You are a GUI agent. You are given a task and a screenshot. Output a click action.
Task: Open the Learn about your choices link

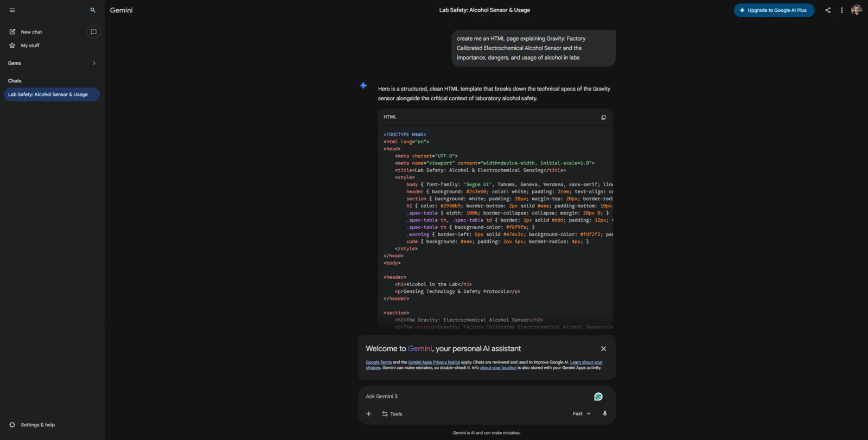[586, 362]
